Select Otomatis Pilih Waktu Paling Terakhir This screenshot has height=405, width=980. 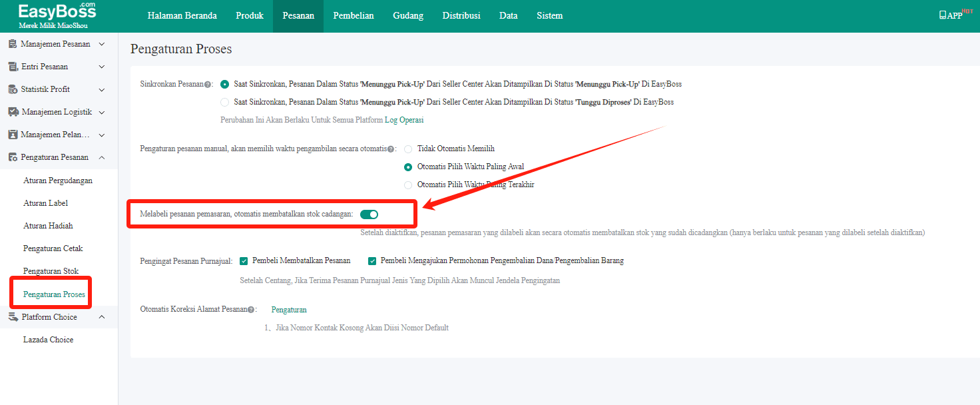click(x=408, y=185)
